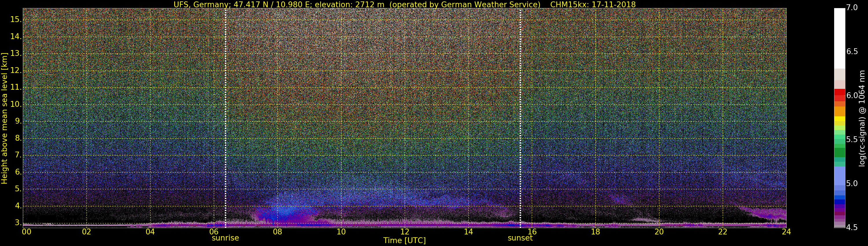This screenshot has height=246, width=868.
Task: Select the '7.' height axis tick label
Action: click(18, 155)
